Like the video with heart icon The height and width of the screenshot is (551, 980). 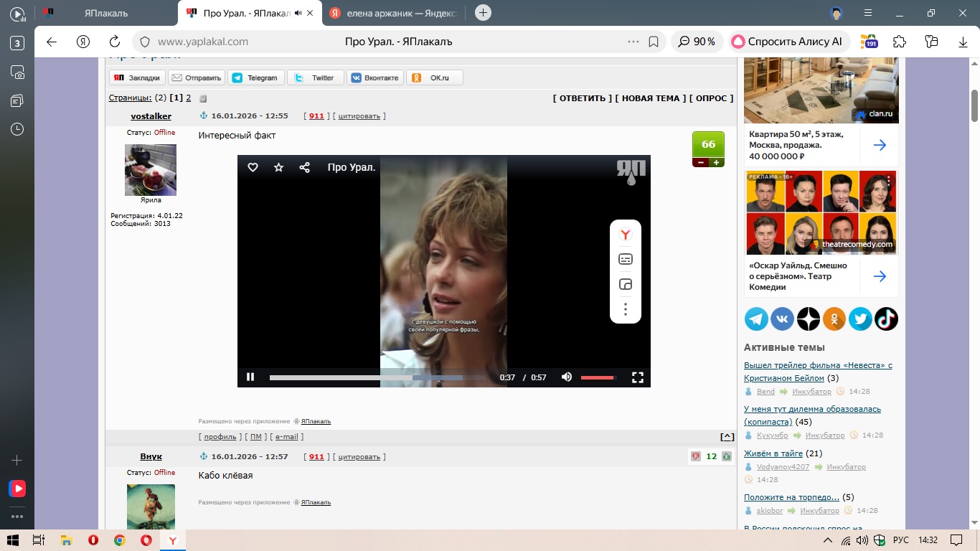pos(253,167)
